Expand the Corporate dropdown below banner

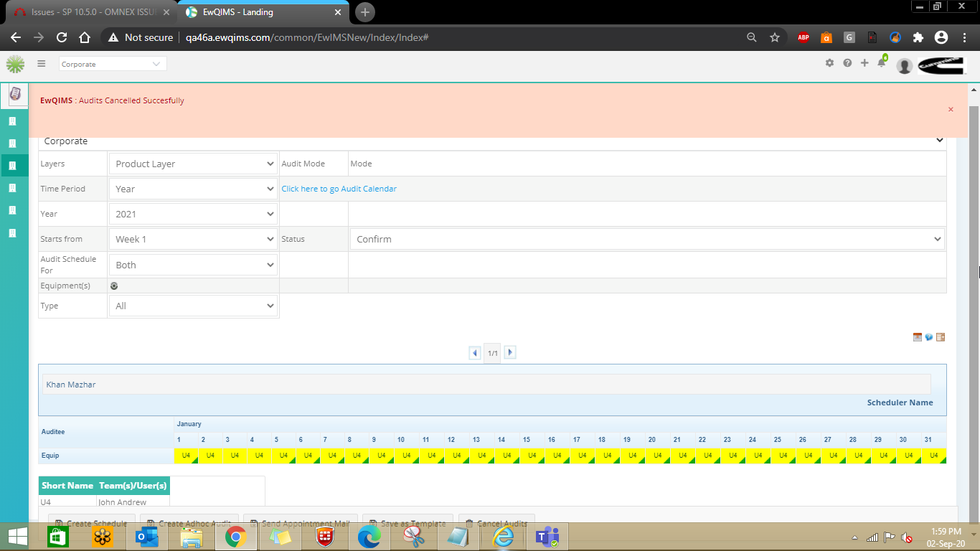(492, 141)
